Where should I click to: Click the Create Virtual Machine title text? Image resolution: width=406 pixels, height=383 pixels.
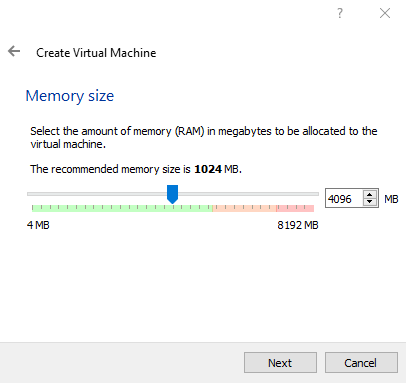coord(96,53)
